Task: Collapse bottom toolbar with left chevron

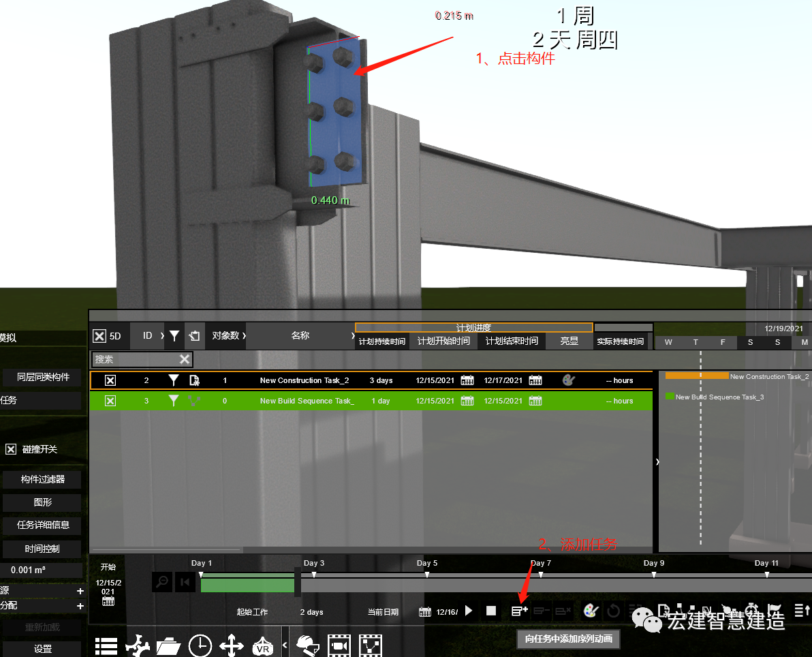Action: pyautogui.click(x=284, y=645)
